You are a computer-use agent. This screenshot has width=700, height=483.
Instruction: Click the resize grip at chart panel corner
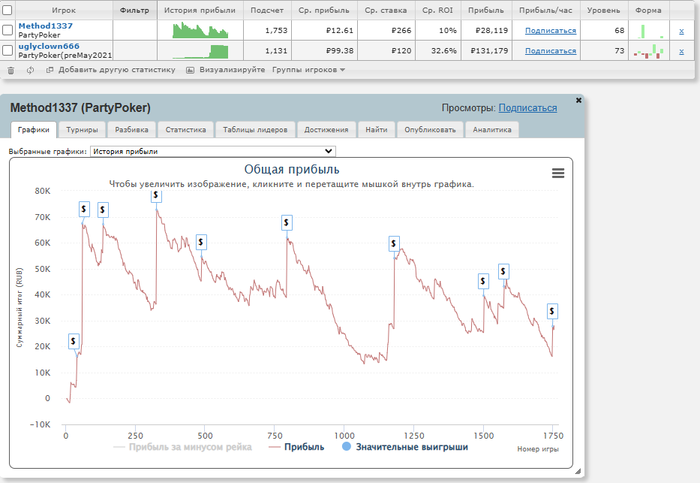point(578,471)
